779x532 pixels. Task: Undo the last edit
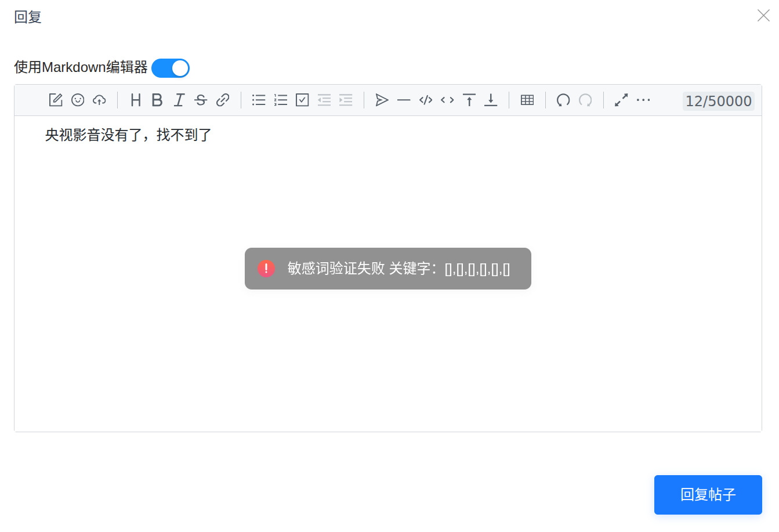click(x=563, y=100)
